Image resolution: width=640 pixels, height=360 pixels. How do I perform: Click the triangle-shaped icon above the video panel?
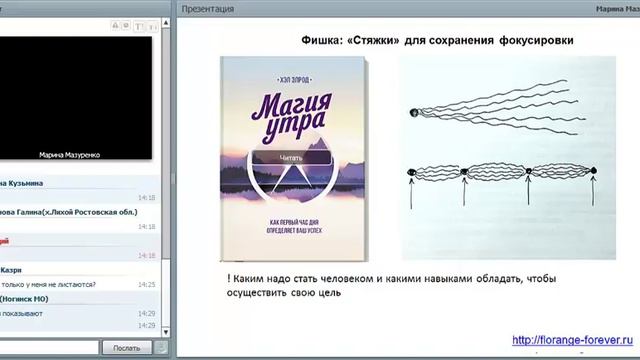[116, 26]
